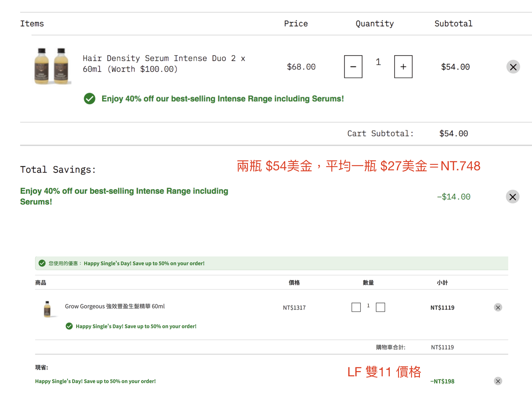Decrease Grow Gorgeous quantity with left box
This screenshot has width=532, height=403.
[x=356, y=307]
